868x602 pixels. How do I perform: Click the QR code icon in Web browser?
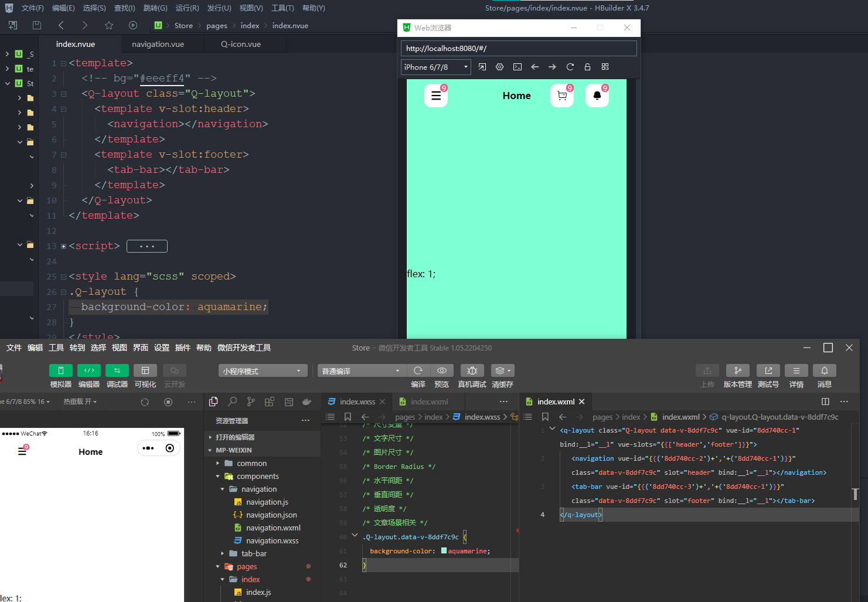coord(605,67)
